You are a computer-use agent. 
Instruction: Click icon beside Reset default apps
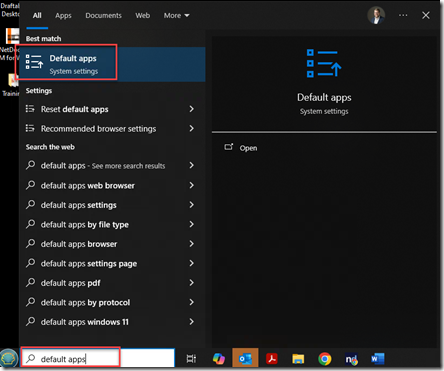(30, 109)
